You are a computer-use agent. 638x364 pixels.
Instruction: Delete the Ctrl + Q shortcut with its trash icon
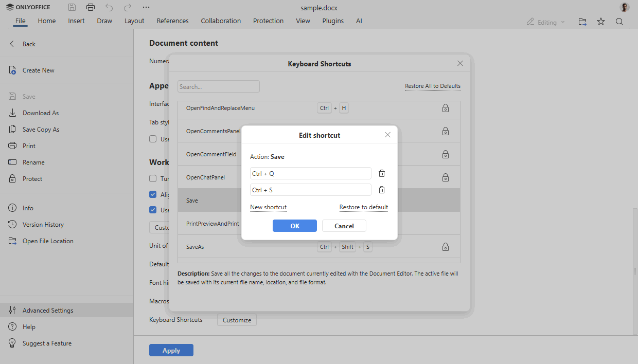click(x=381, y=173)
